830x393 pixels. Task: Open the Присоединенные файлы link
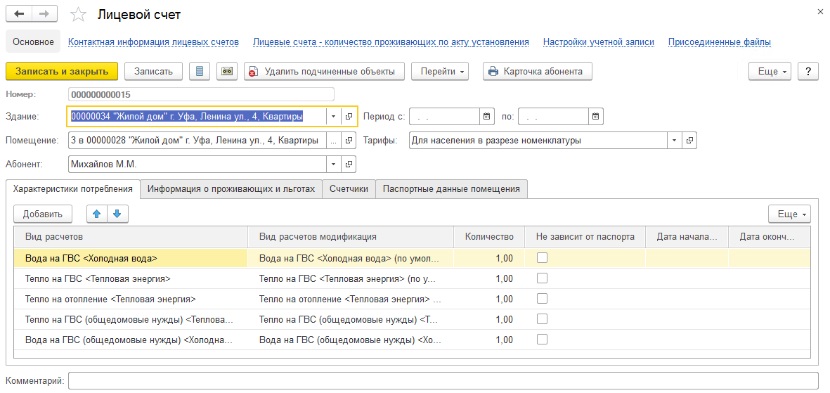(x=719, y=42)
